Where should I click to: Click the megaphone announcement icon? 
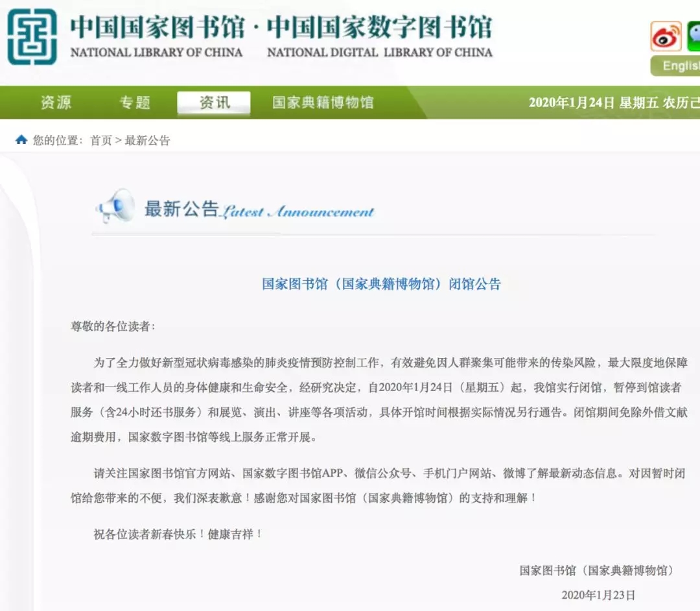(115, 206)
